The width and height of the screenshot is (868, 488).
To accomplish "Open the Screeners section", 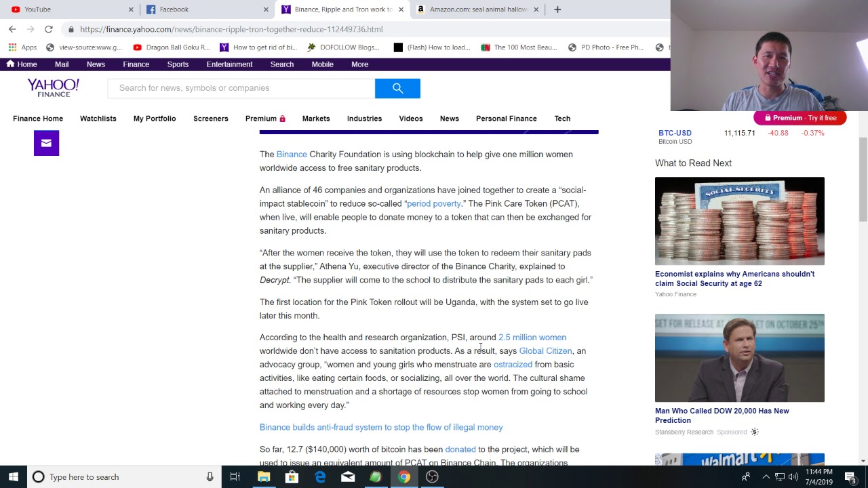I will [211, 119].
